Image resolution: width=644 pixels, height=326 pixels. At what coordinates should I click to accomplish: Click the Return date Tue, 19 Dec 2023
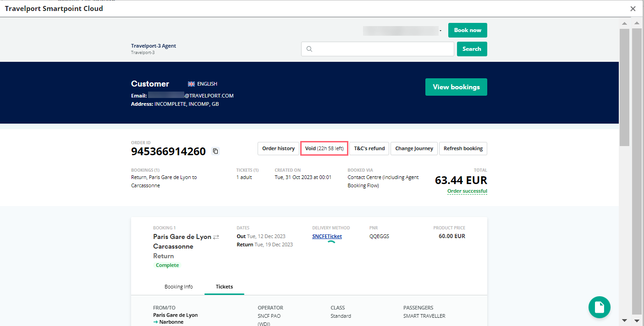coord(274,244)
